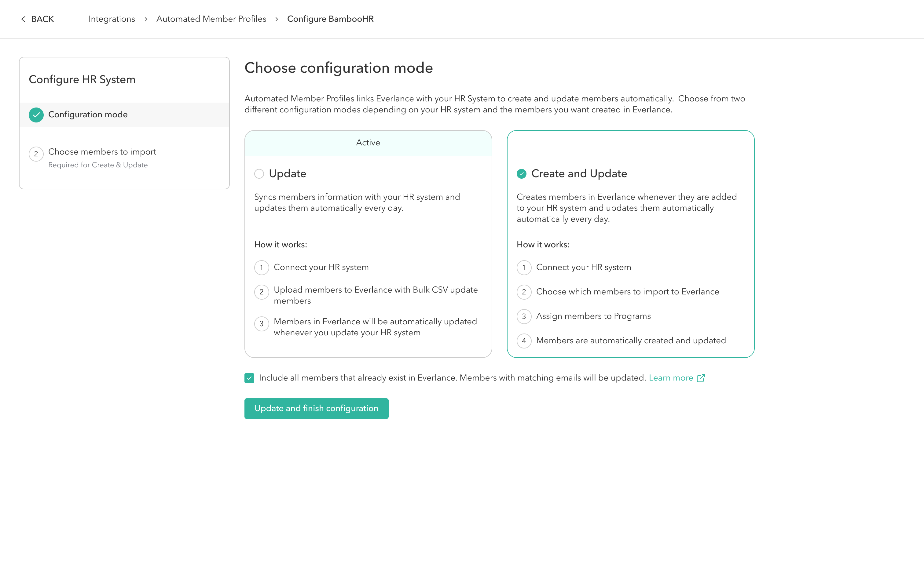The image size is (924, 587).
Task: Click step 2 circle beside Upload members text
Action: [x=261, y=292]
